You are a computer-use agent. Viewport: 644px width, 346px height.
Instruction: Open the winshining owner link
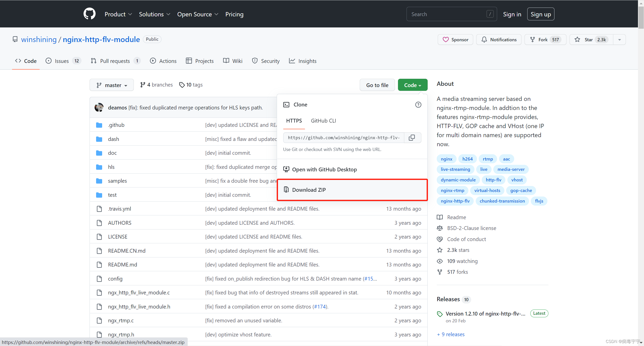39,40
